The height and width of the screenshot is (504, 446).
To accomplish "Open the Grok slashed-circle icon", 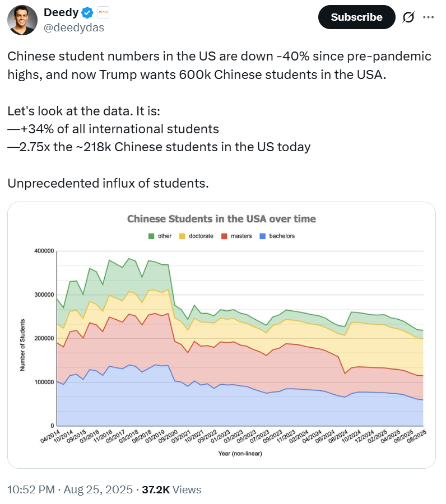I will tap(408, 17).
